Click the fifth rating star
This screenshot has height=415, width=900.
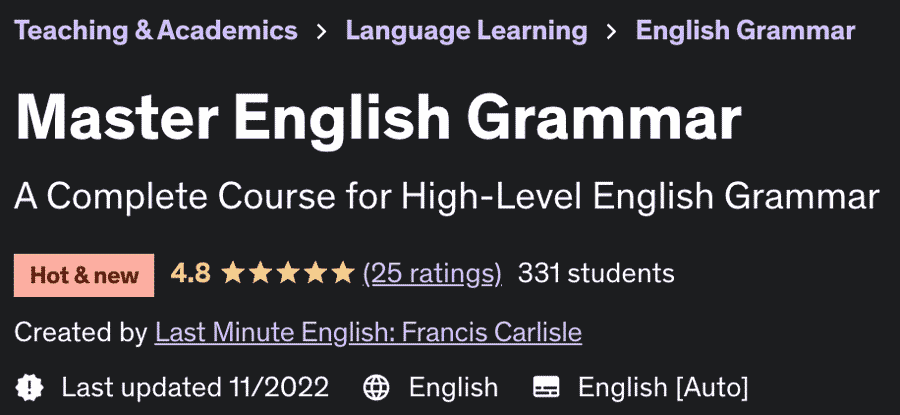click(x=343, y=273)
